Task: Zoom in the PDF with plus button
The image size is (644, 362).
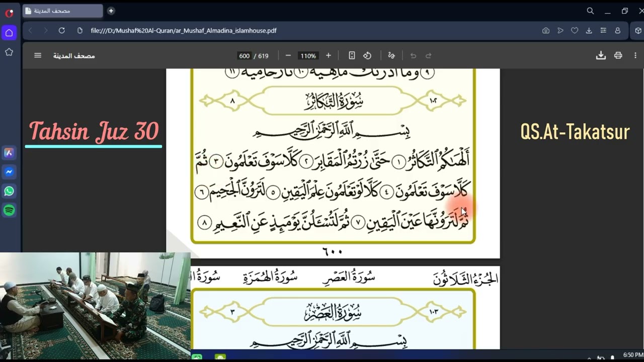Action: pyautogui.click(x=329, y=55)
